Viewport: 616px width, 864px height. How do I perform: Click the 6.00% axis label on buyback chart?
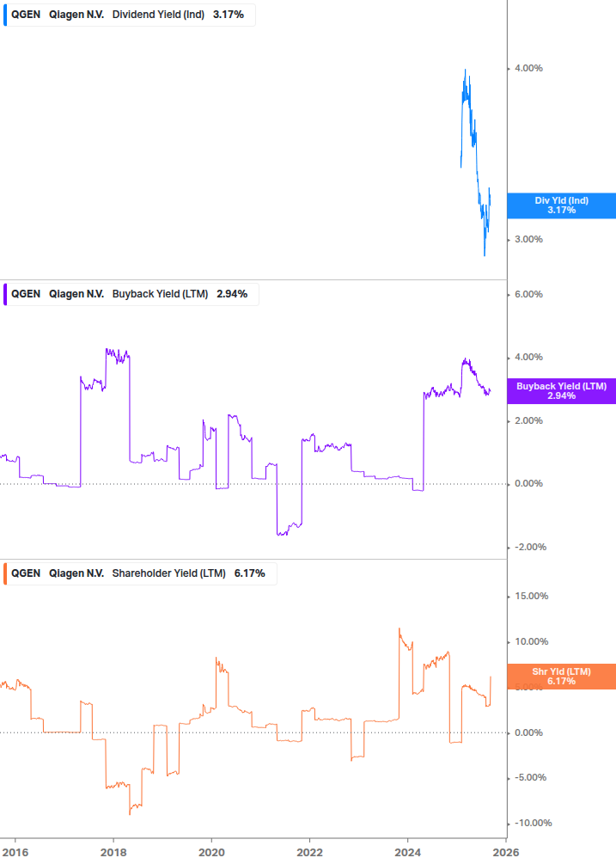[528, 294]
